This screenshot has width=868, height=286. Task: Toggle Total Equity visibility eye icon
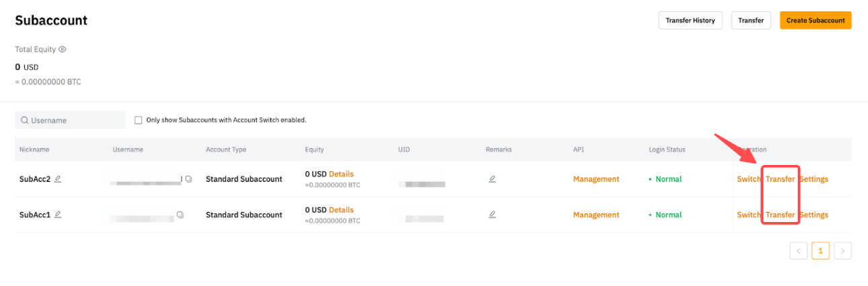tap(63, 50)
